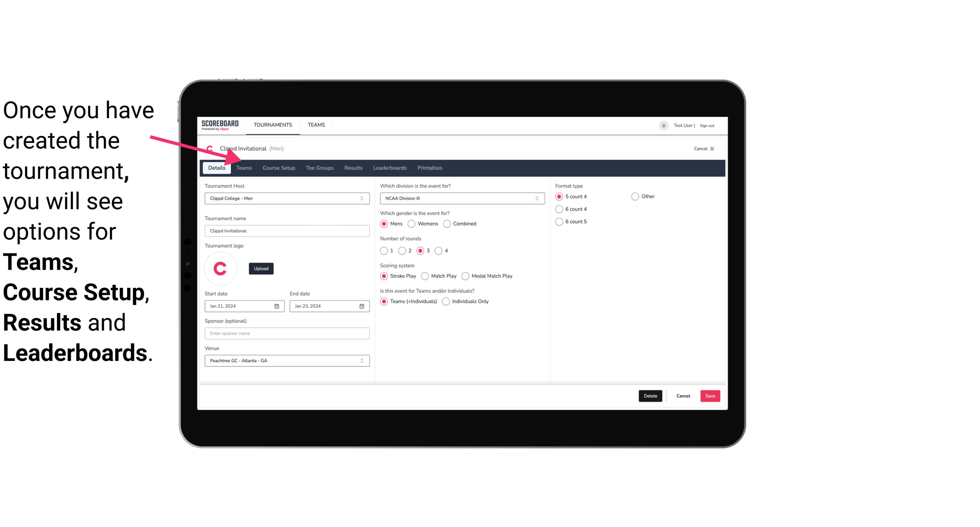The height and width of the screenshot is (527, 980).
Task: Select the 2 rounds radio button
Action: (x=404, y=251)
